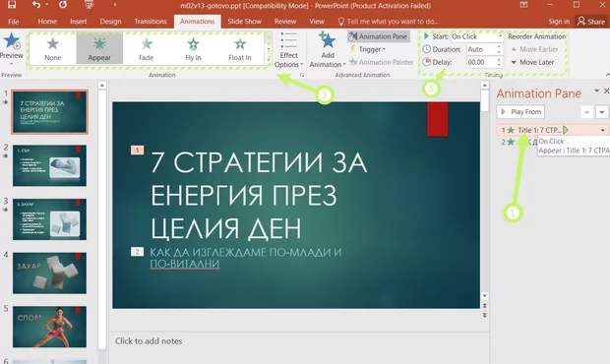Click the Preview star icon
Viewport: 610px width, 364px height.
11,41
